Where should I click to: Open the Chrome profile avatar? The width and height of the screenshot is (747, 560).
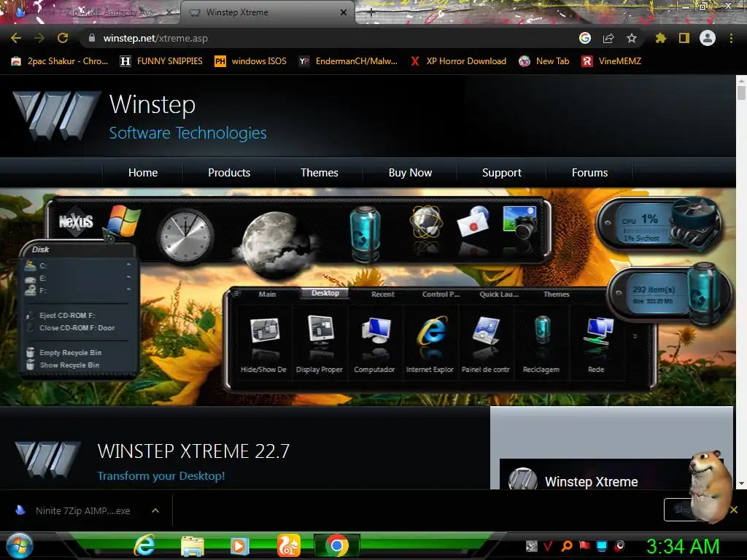(x=708, y=38)
